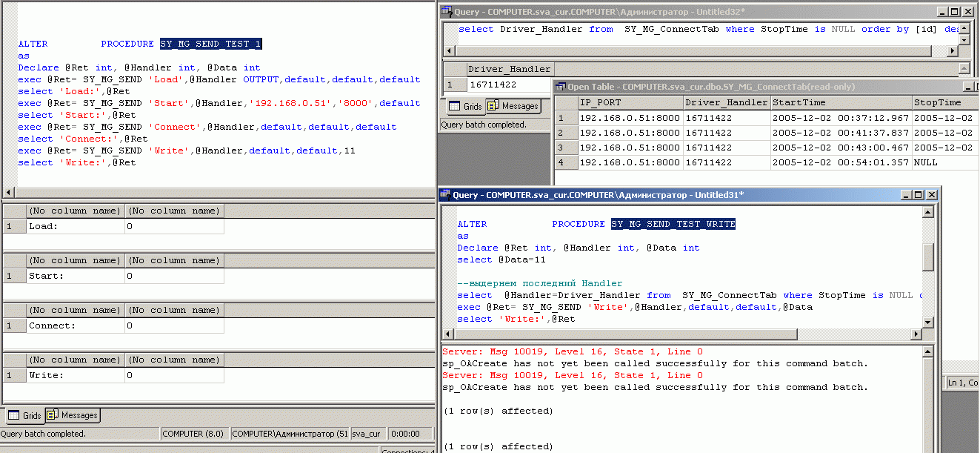Maximize the Untitled32 query window
The image size is (980, 453).
(954, 11)
